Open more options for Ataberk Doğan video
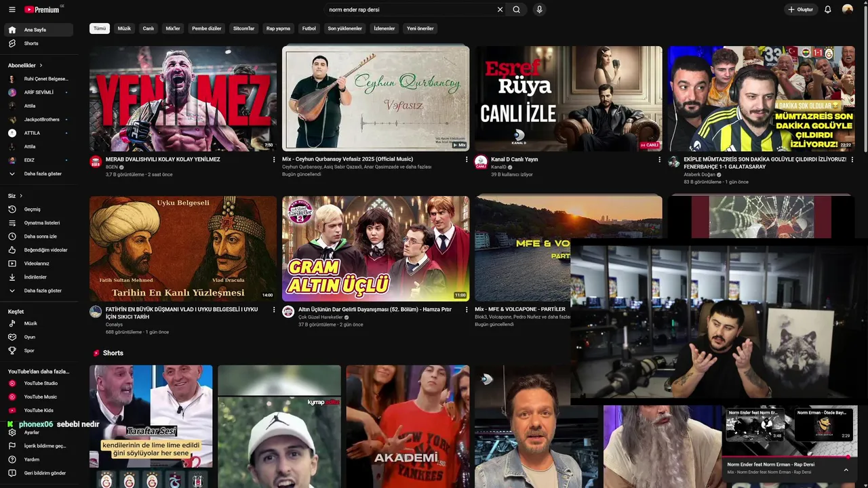Screen dimensions: 868x488 coord(852,160)
